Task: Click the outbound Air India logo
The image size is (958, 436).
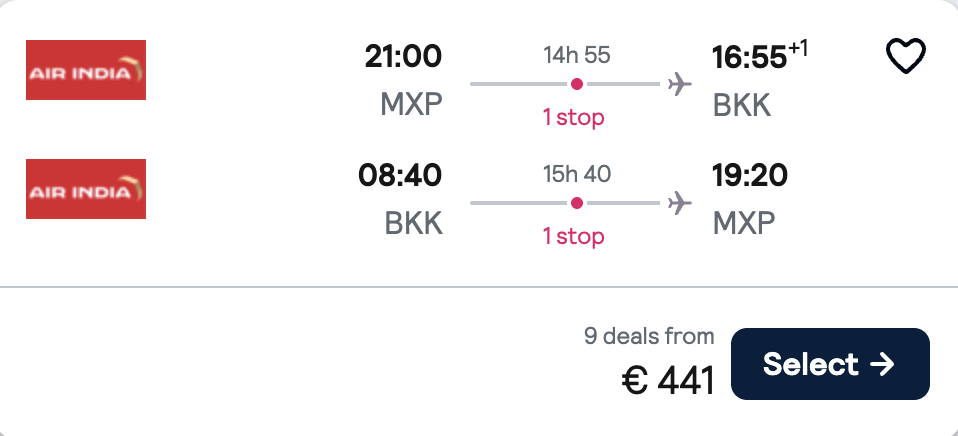Action: [86, 70]
